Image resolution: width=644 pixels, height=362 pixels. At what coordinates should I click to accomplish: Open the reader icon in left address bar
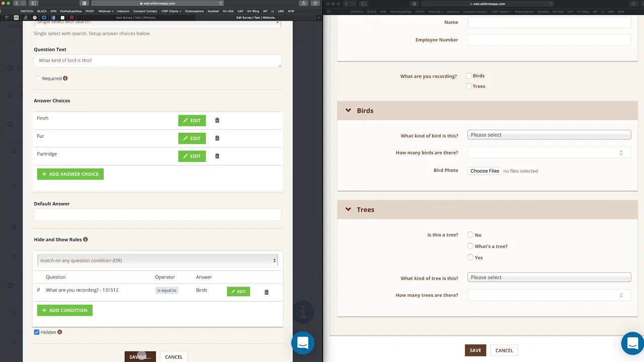point(85,4)
